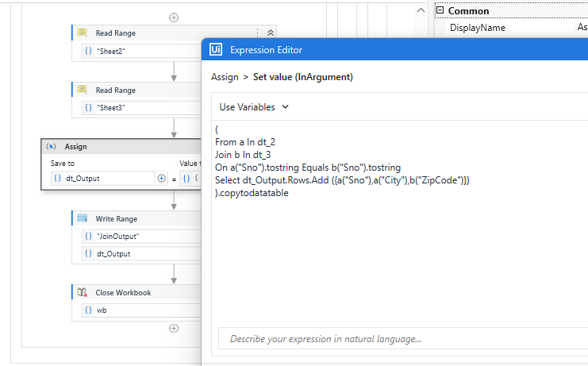
Task: Add activity below Close Workbook
Action: (174, 328)
